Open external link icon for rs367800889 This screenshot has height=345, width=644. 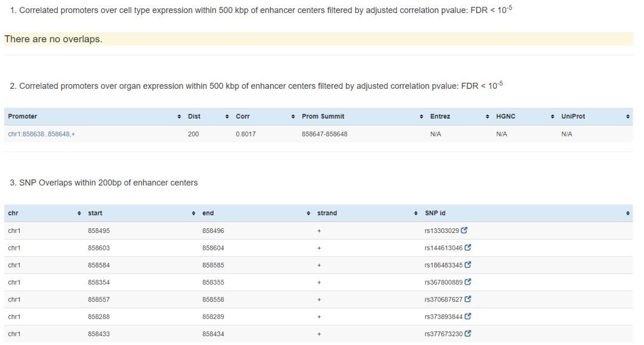pos(468,282)
